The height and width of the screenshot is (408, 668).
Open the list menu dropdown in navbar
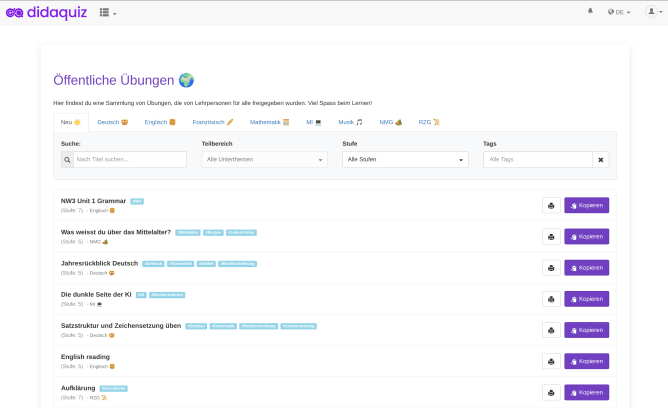pos(108,13)
